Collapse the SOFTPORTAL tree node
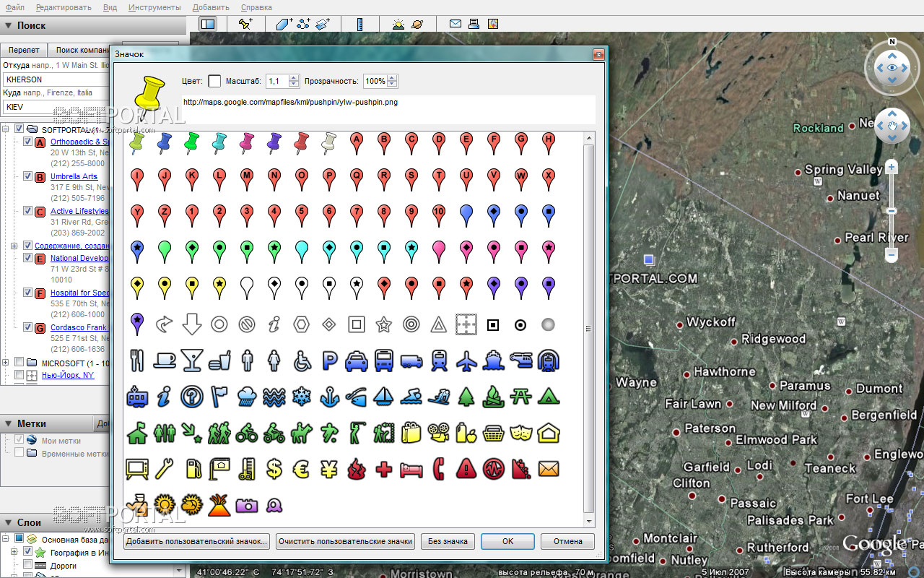This screenshot has height=578, width=924. [x=6, y=129]
